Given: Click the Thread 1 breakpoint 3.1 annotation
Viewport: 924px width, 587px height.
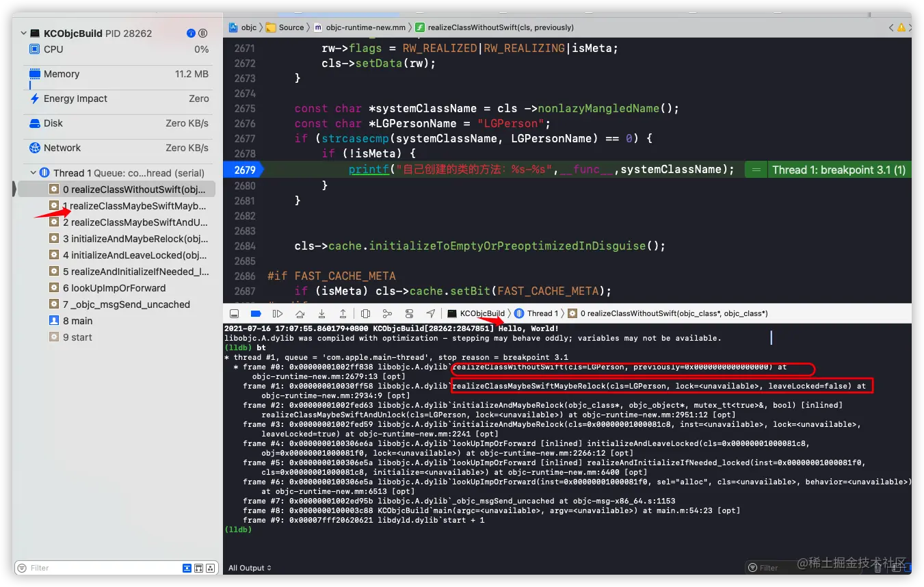Looking at the screenshot, I should pyautogui.click(x=839, y=170).
